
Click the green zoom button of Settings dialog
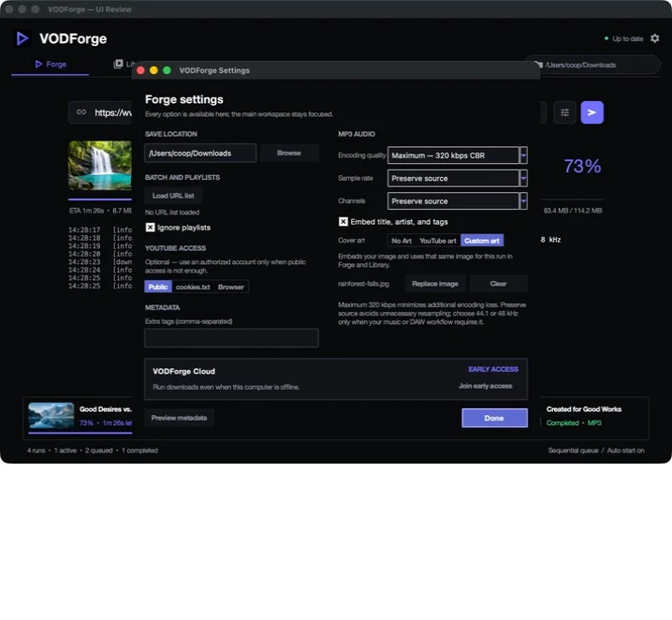coord(168,70)
